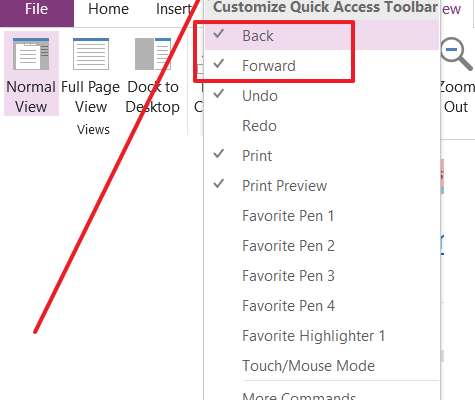The height and width of the screenshot is (400, 475).
Task: Open More Commands entry
Action: 322,393
